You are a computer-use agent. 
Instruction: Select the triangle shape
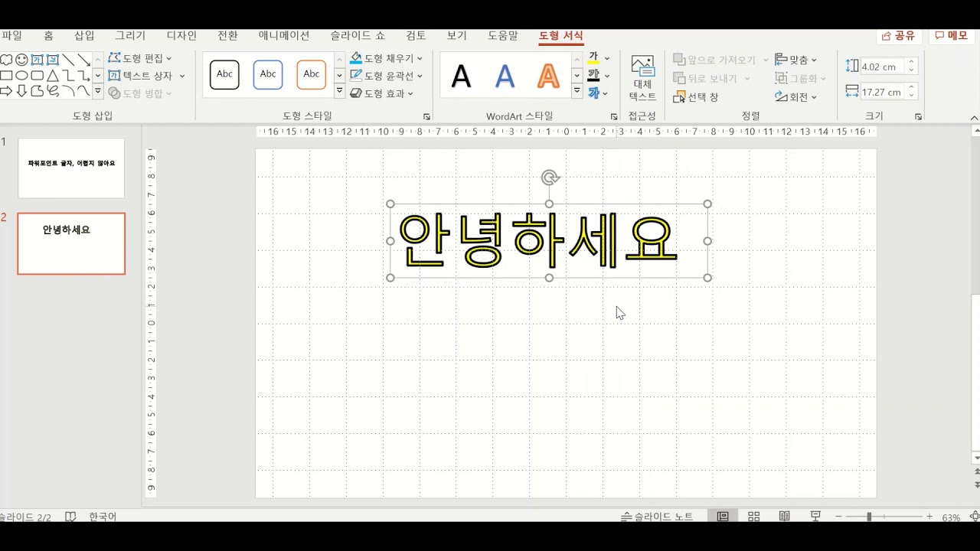click(x=53, y=76)
